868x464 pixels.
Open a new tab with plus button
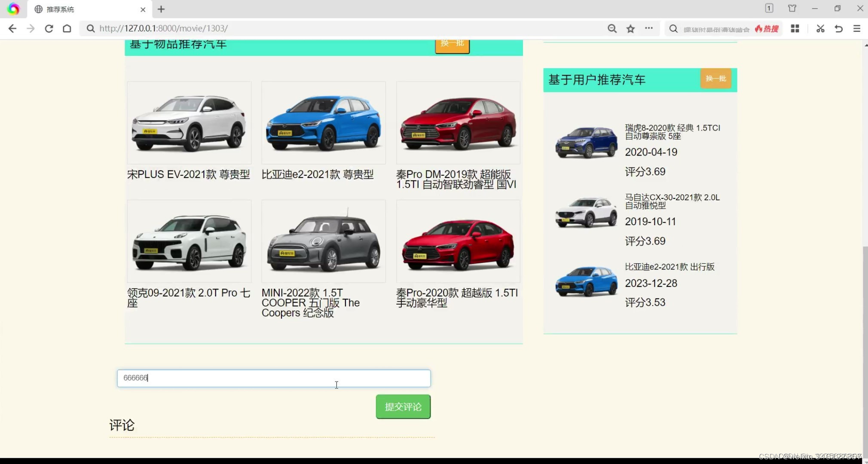point(161,9)
